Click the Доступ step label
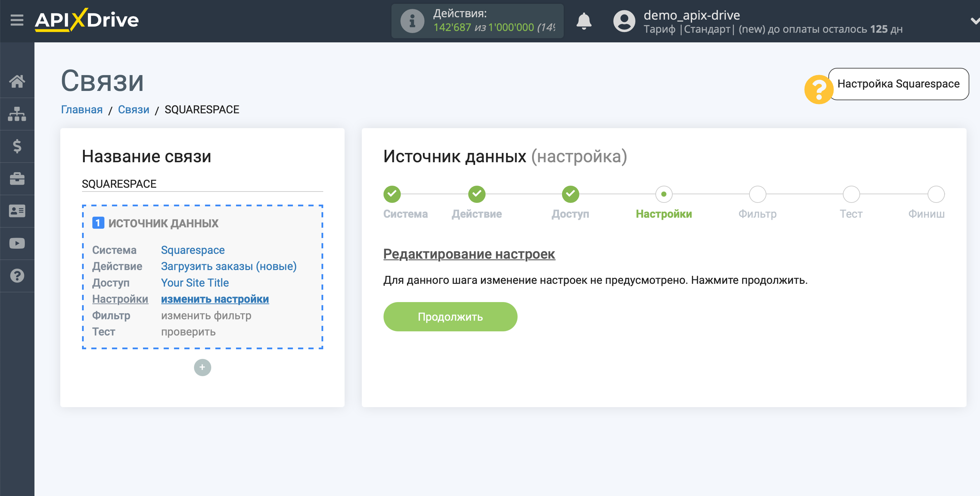This screenshot has height=496, width=980. pos(570,214)
